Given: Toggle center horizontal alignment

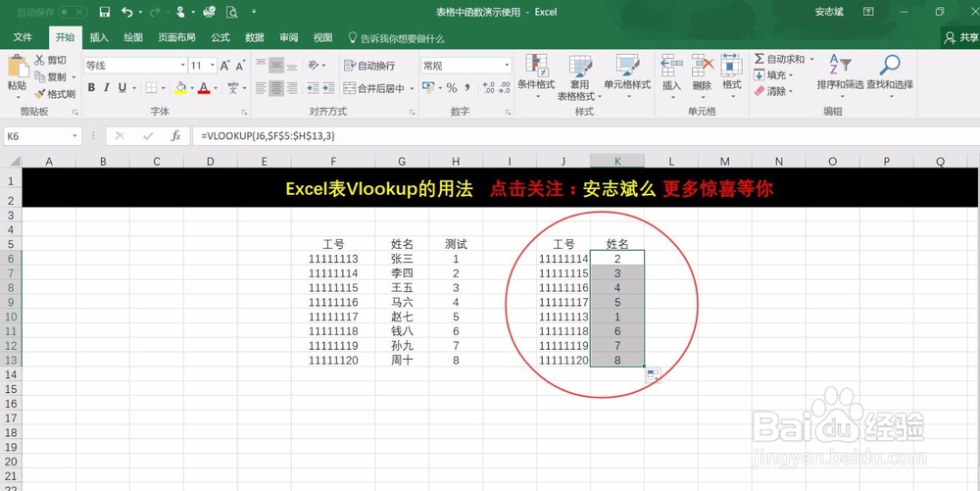Looking at the screenshot, I should click(x=276, y=88).
